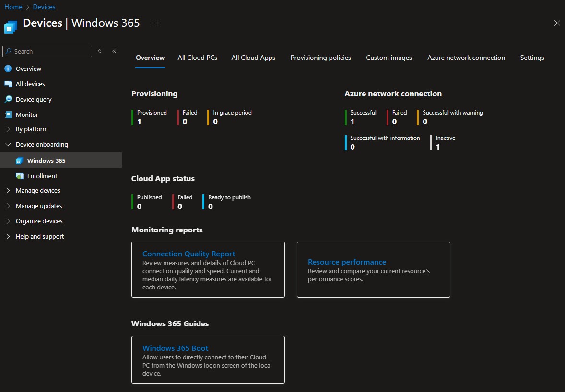Open the Windows 365 Boot guide
This screenshot has height=392, width=565.
(175, 348)
